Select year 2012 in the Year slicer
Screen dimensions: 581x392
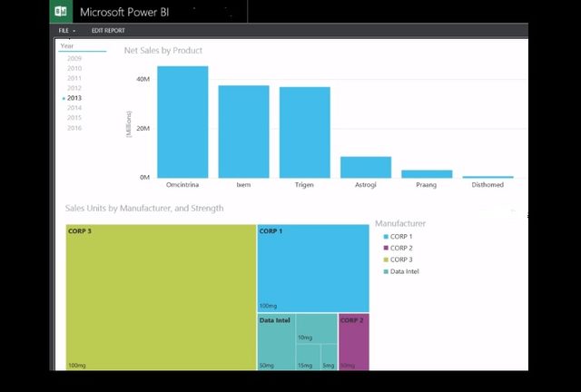pyautogui.click(x=74, y=88)
